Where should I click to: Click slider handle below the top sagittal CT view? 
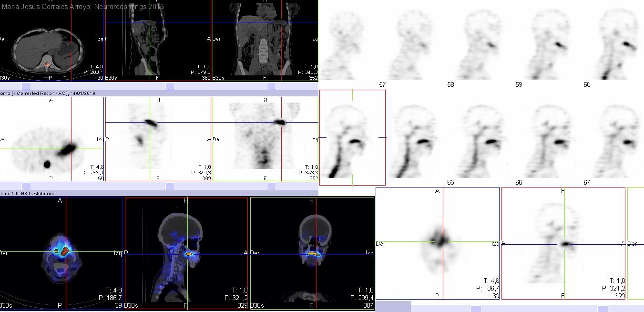point(170,86)
